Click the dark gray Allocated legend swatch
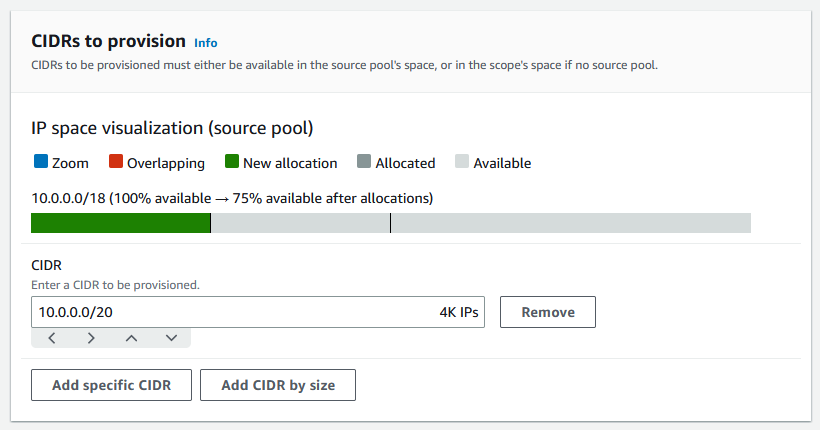The height and width of the screenshot is (430, 820). coord(364,161)
